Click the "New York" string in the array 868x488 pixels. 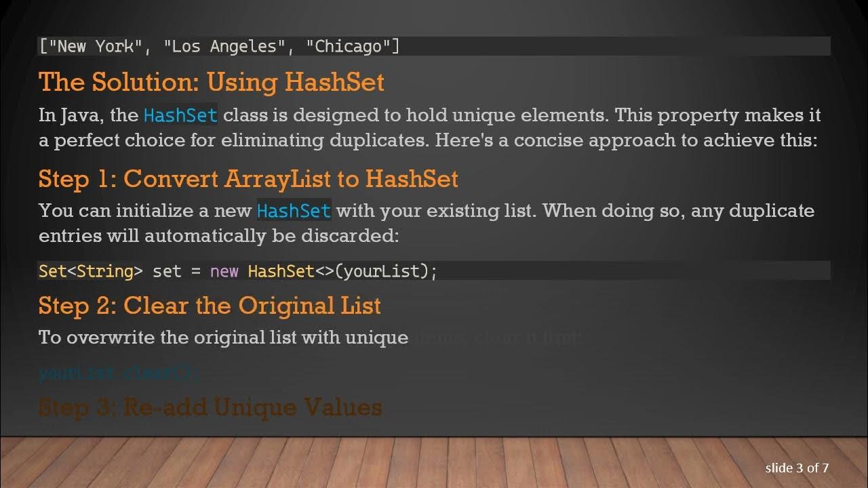[x=90, y=46]
